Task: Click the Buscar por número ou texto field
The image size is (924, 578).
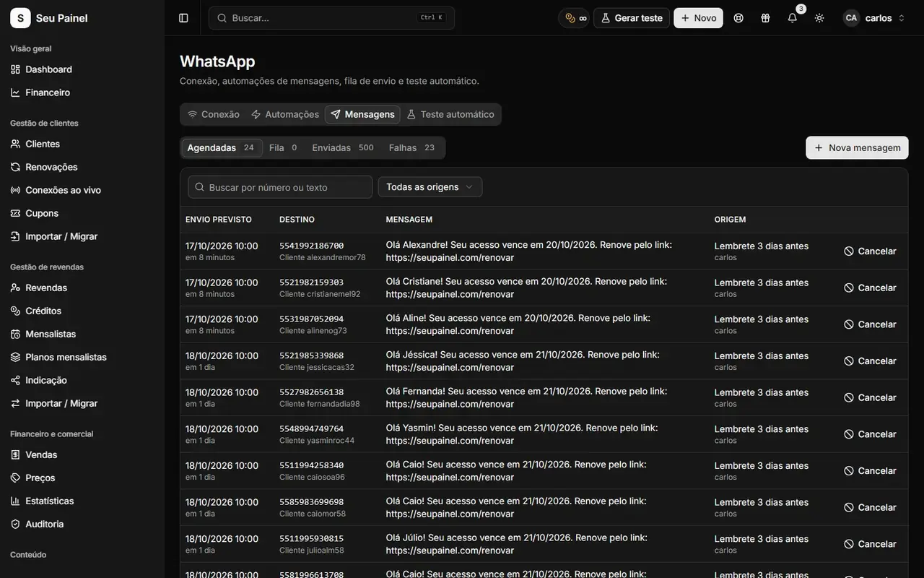Action: point(280,187)
